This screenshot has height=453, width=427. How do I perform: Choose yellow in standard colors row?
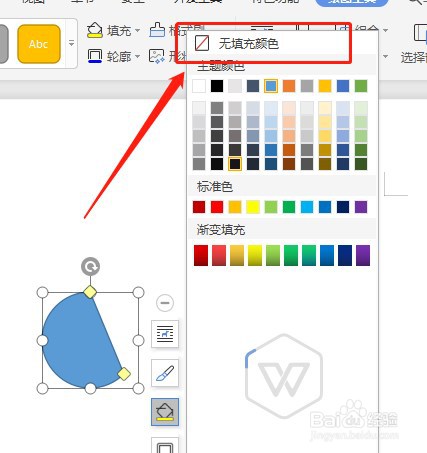pos(253,207)
